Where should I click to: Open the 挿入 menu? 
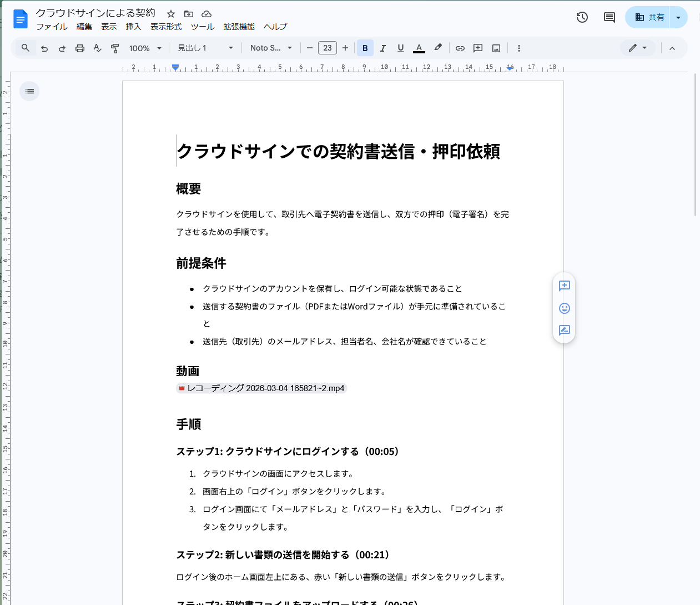(133, 27)
